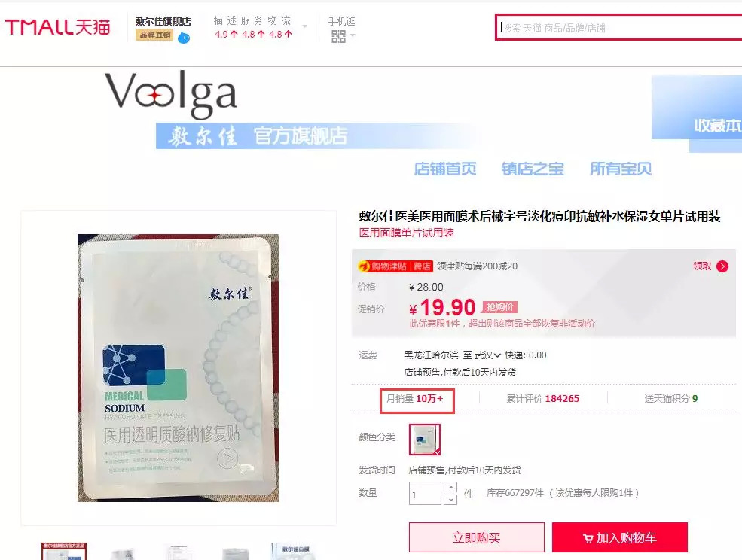Click the red arrow icon next to 领取
The width and height of the screenshot is (742, 560).
722,266
